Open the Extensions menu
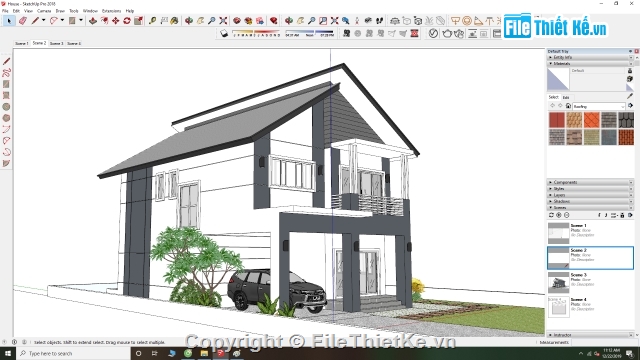640x360 pixels. (x=111, y=11)
